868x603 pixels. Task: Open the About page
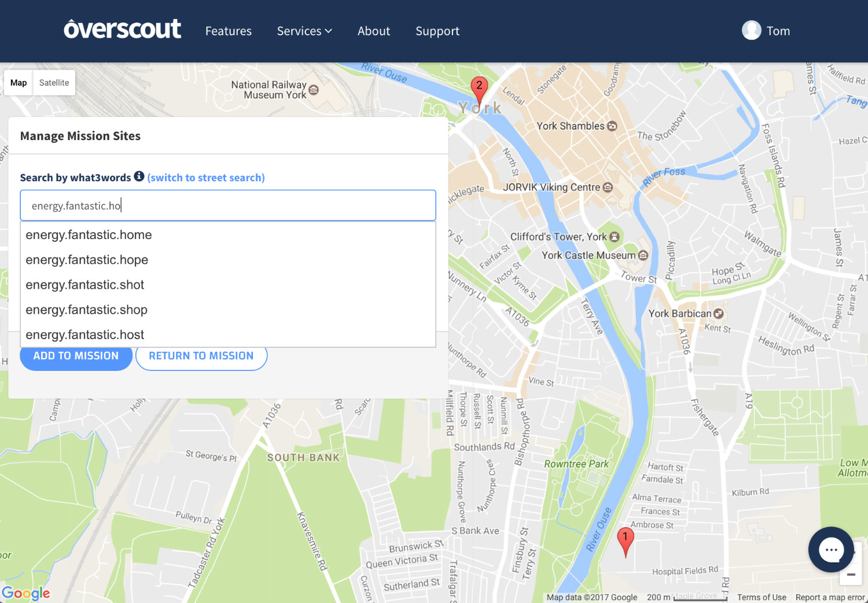pyautogui.click(x=374, y=31)
